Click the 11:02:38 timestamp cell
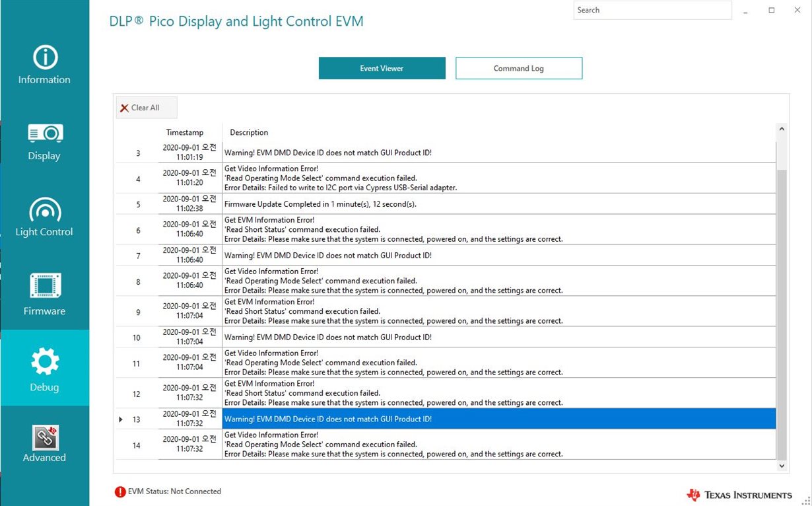This screenshot has height=506, width=812. tap(190, 204)
